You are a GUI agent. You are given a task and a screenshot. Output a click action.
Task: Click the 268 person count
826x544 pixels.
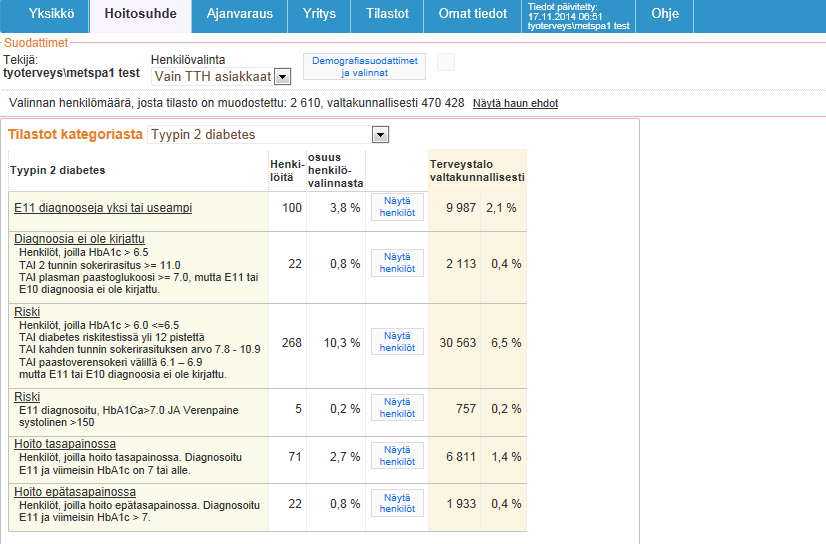pyautogui.click(x=292, y=343)
